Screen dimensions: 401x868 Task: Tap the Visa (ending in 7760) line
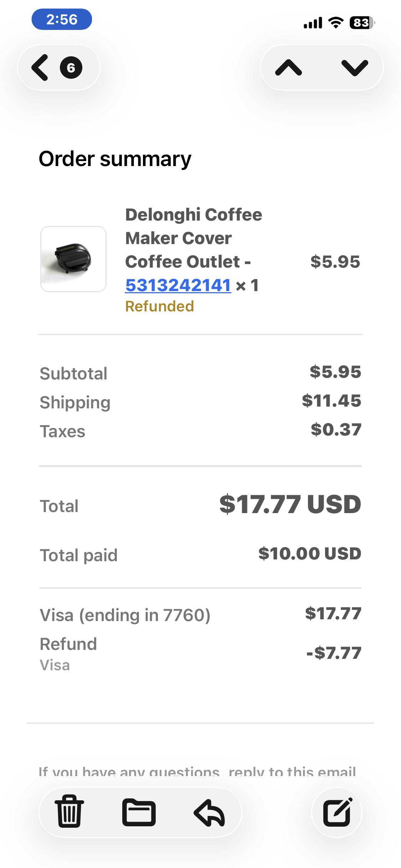point(125,615)
